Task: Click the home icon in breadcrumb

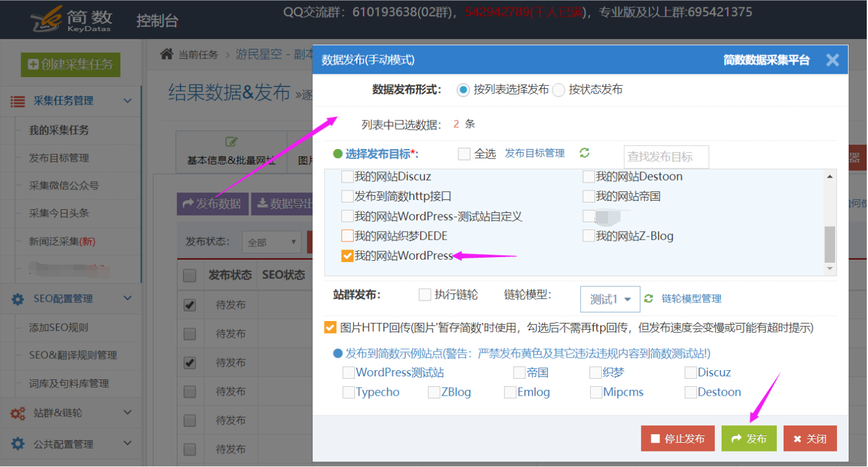Action: coord(166,54)
